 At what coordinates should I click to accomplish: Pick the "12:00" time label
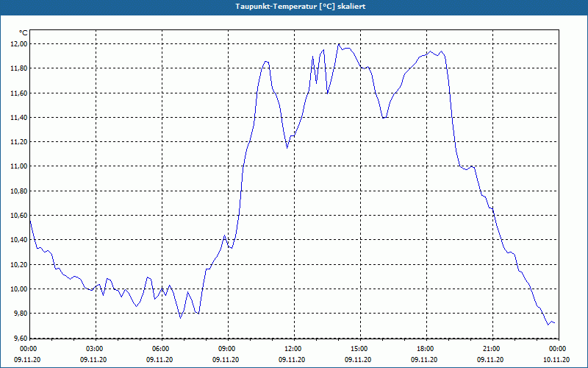pyautogui.click(x=292, y=349)
